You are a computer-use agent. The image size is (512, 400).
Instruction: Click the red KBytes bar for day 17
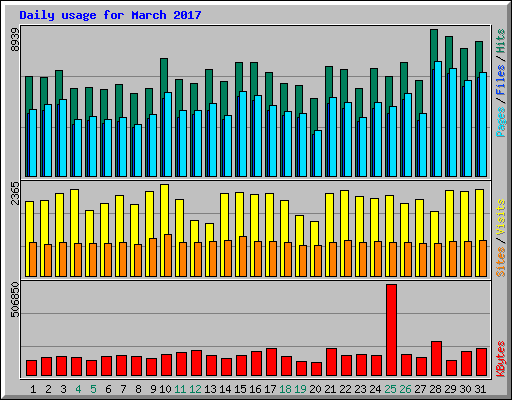point(271,362)
